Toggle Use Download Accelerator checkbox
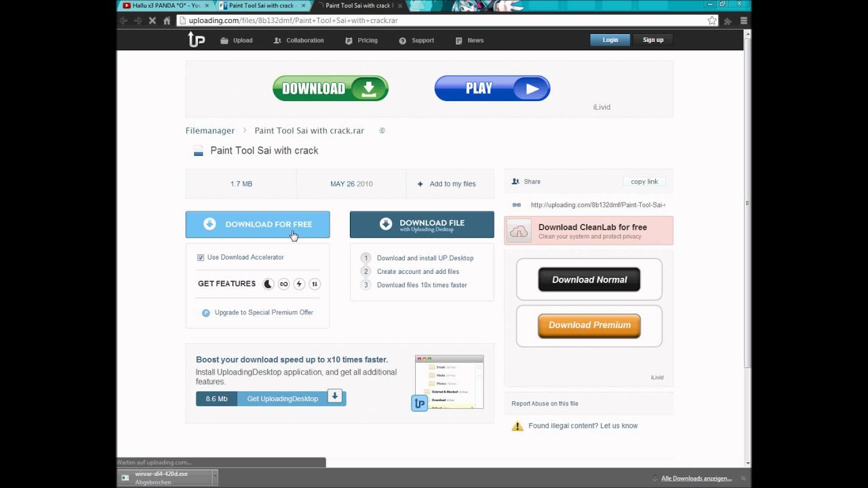The height and width of the screenshot is (488, 868). (201, 258)
